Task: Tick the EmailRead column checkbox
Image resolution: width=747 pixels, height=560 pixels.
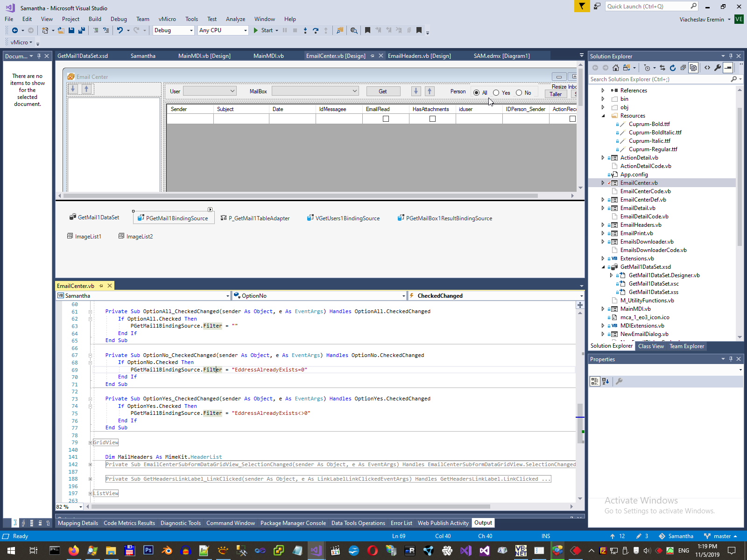Action: pos(386,119)
